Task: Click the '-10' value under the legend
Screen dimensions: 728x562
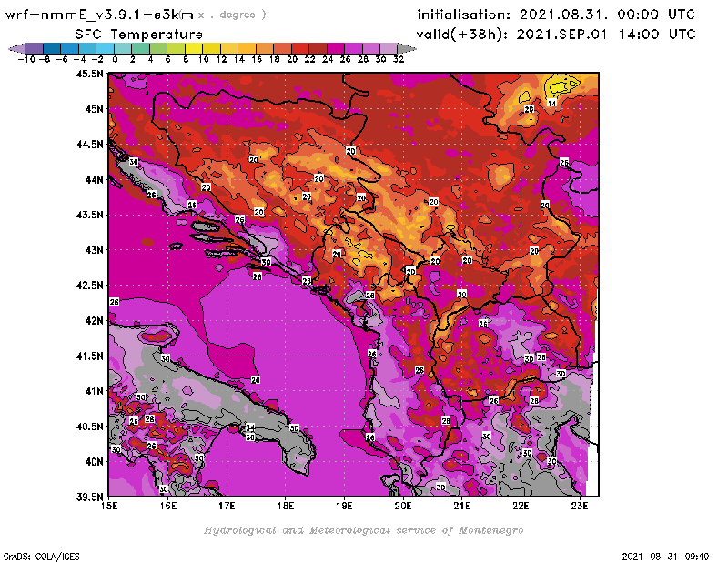Action: point(26,60)
